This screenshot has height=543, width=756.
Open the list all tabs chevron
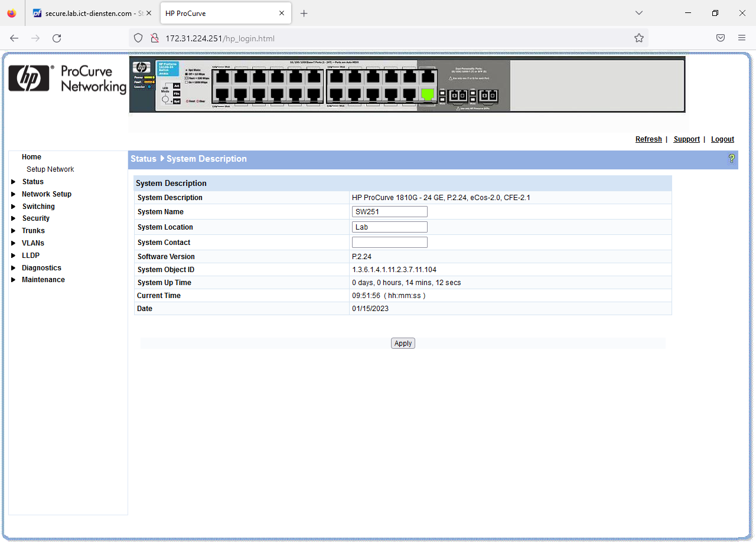638,13
